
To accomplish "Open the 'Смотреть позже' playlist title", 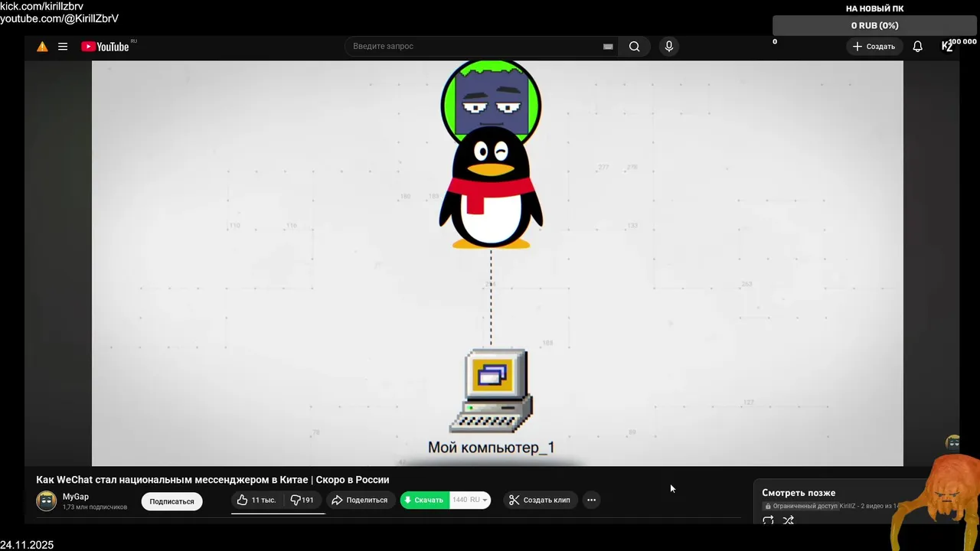I will pyautogui.click(x=799, y=493).
